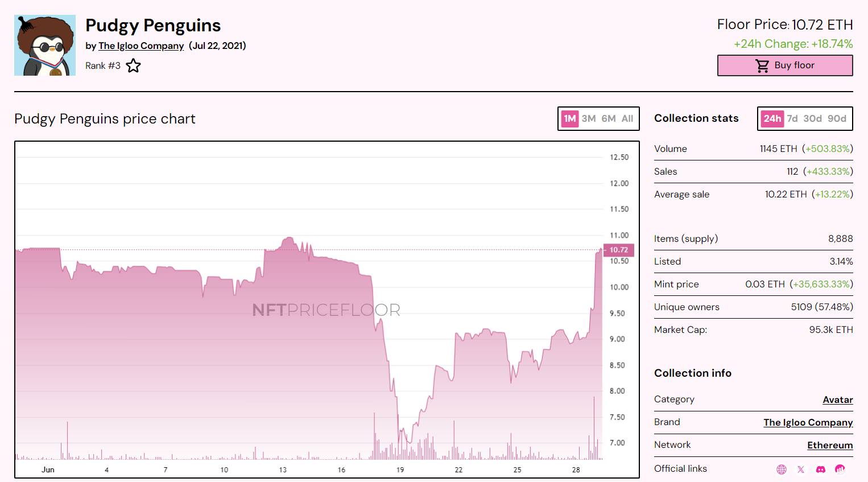
Task: Open the Ethereum network link
Action: [x=830, y=445]
